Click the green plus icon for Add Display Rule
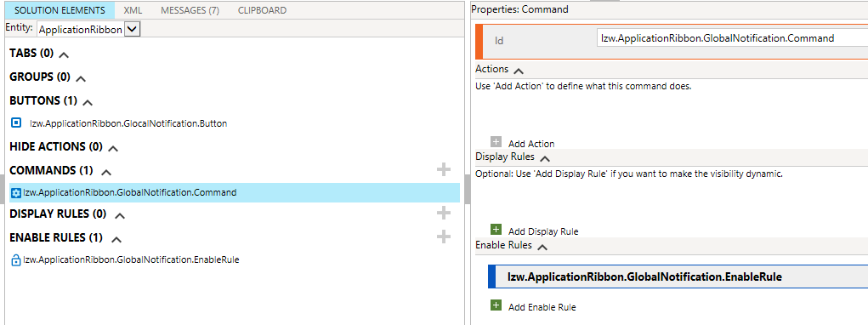This screenshot has width=868, height=325. (496, 229)
